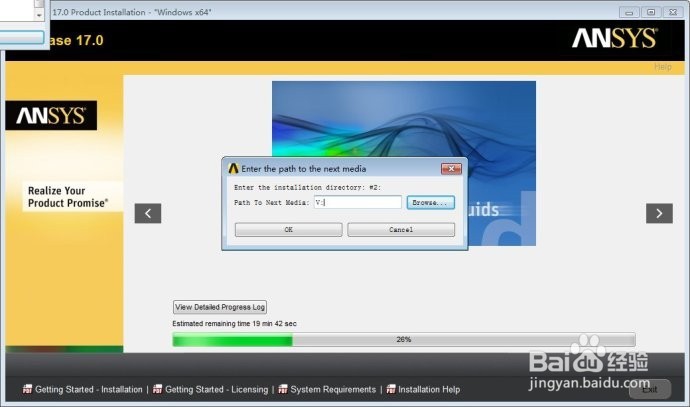Open Getting Started - Licensing PDF link
The image size is (690, 407).
[x=211, y=389]
